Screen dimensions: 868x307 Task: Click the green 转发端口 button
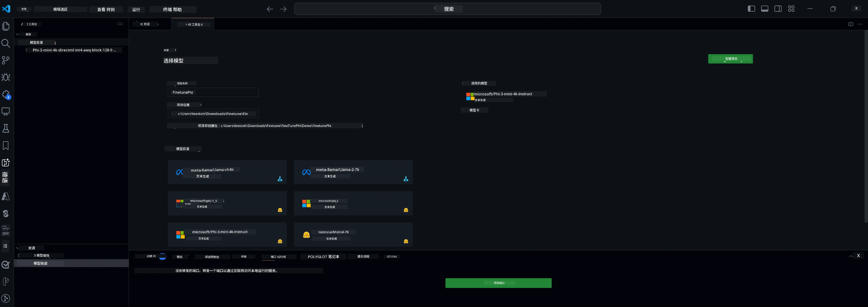[x=498, y=283]
